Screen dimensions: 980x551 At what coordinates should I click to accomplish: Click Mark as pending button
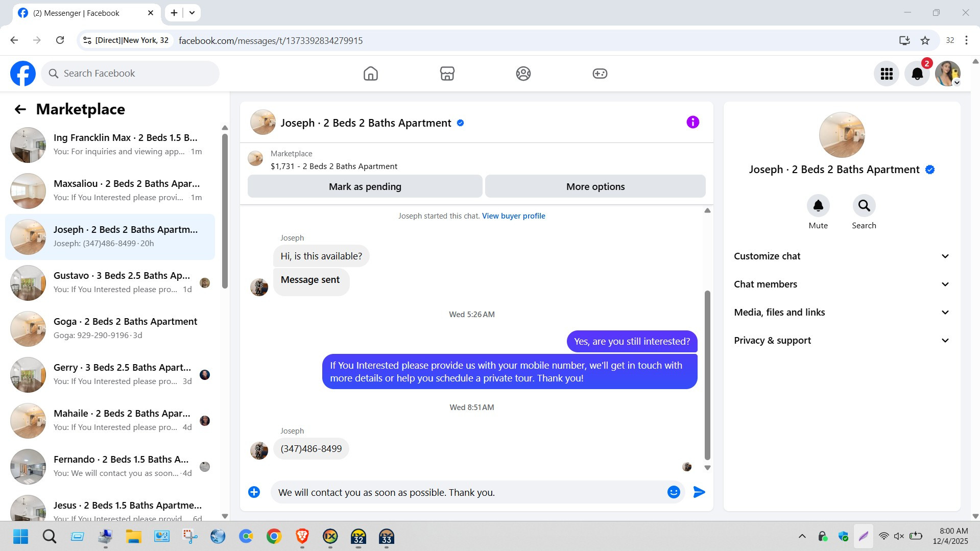365,186
